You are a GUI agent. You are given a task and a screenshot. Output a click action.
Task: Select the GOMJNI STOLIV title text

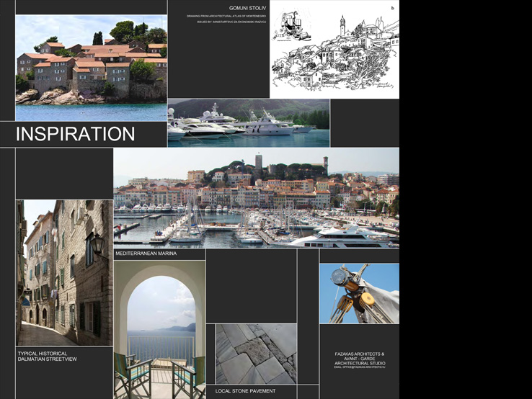247,8
